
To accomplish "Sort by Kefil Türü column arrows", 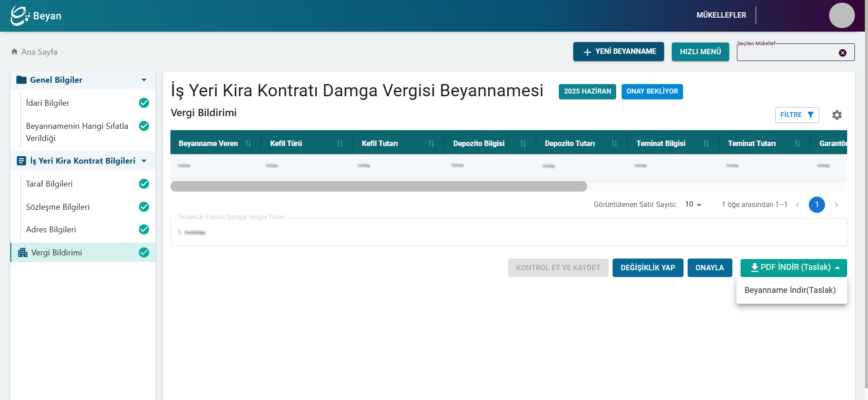I will pos(340,143).
